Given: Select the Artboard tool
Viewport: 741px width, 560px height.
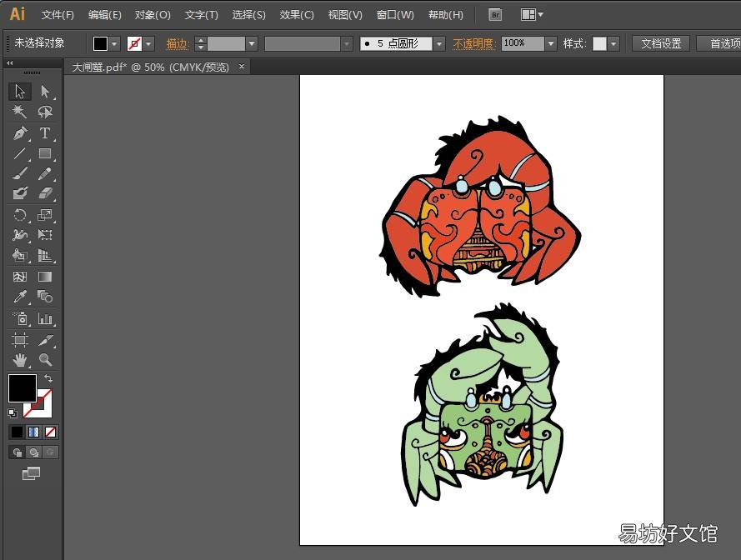Looking at the screenshot, I should tap(20, 340).
